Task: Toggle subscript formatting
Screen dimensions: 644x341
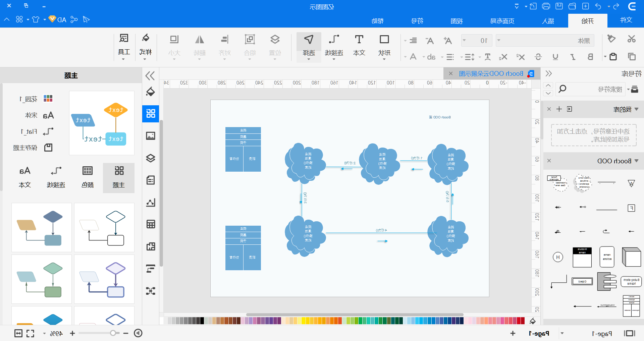Action: pyautogui.click(x=503, y=57)
